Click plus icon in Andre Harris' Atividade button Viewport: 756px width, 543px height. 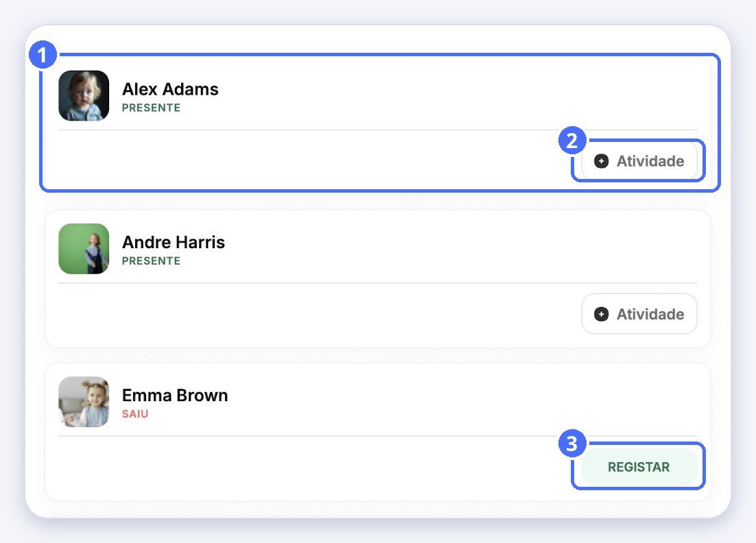click(x=601, y=314)
